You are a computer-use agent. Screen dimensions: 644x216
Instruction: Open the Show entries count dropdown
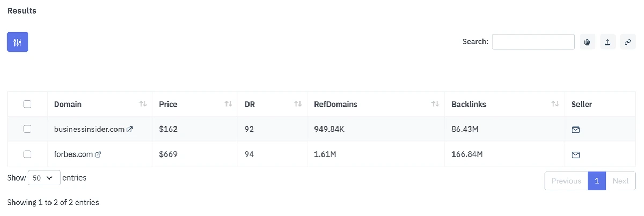(x=44, y=178)
